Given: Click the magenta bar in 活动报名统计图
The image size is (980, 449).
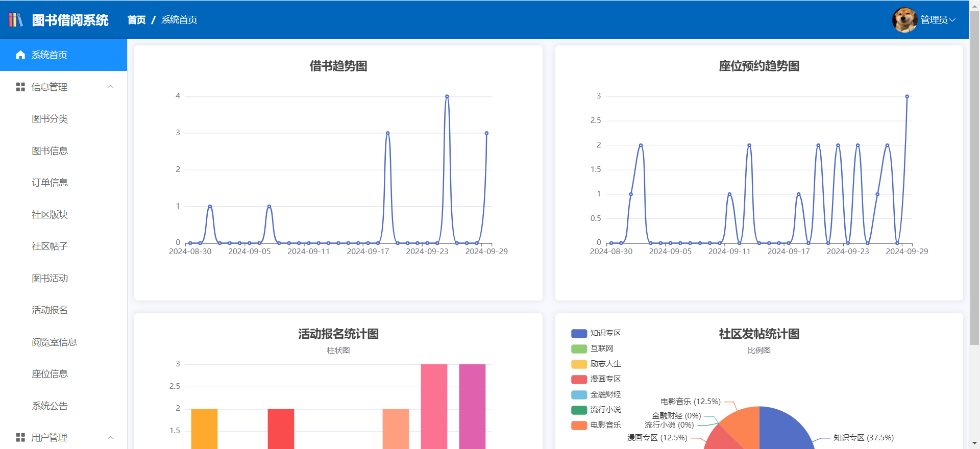Looking at the screenshot, I should (472, 407).
